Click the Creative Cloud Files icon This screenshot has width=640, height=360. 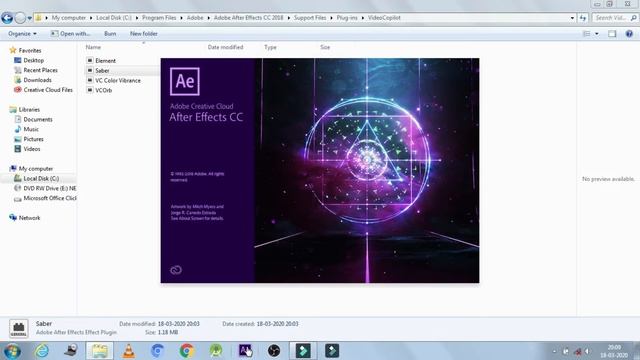pyautogui.click(x=18, y=90)
